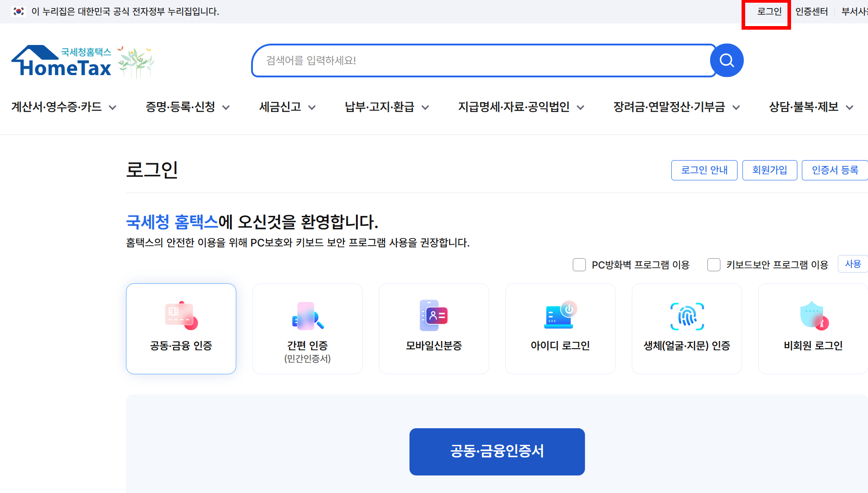Choose 모바일신분증 login icon

pos(434,316)
